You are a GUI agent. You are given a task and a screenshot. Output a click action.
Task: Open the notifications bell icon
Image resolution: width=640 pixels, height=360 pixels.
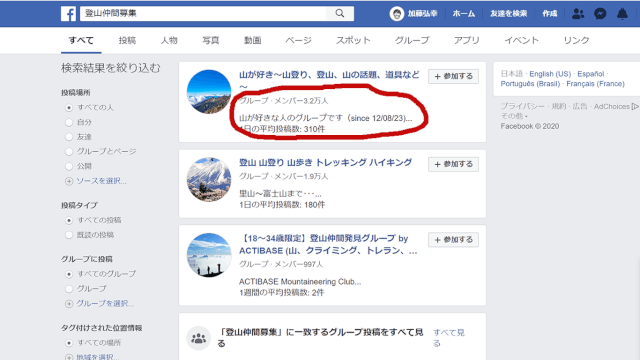pos(622,14)
